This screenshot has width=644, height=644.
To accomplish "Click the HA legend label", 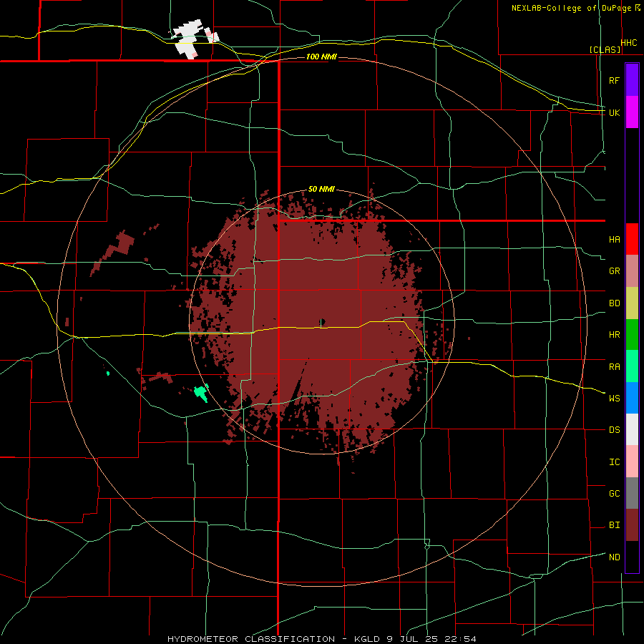I will click(x=614, y=239).
